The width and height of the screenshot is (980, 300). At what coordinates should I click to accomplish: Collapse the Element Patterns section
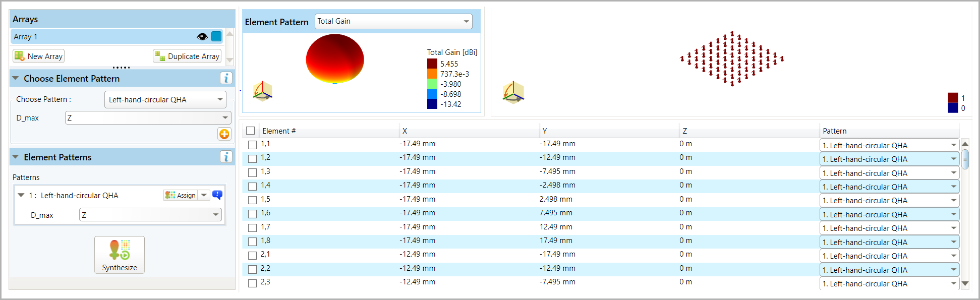15,157
